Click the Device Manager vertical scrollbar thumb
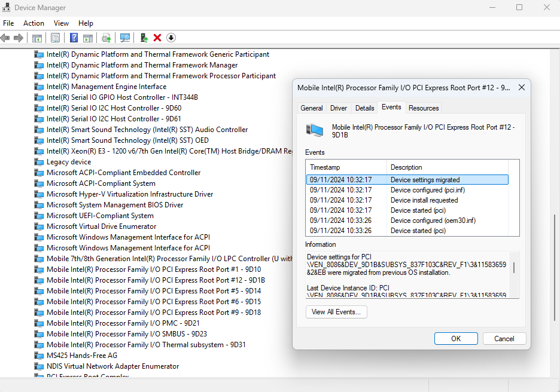560x392 pixels. point(555,268)
